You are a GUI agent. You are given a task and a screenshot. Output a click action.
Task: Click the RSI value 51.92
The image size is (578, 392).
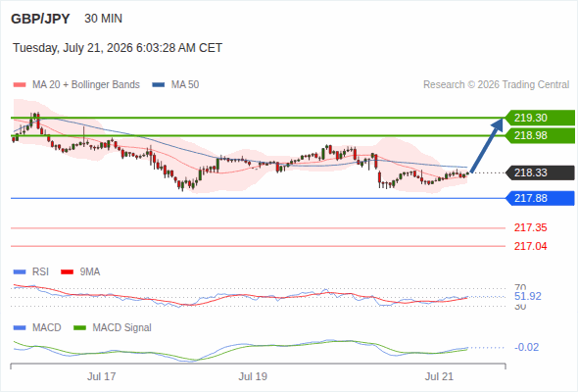coord(528,297)
